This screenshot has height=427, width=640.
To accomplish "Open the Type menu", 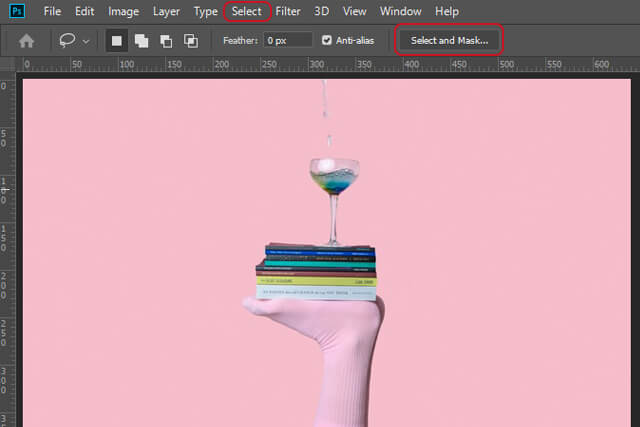I will click(x=206, y=11).
